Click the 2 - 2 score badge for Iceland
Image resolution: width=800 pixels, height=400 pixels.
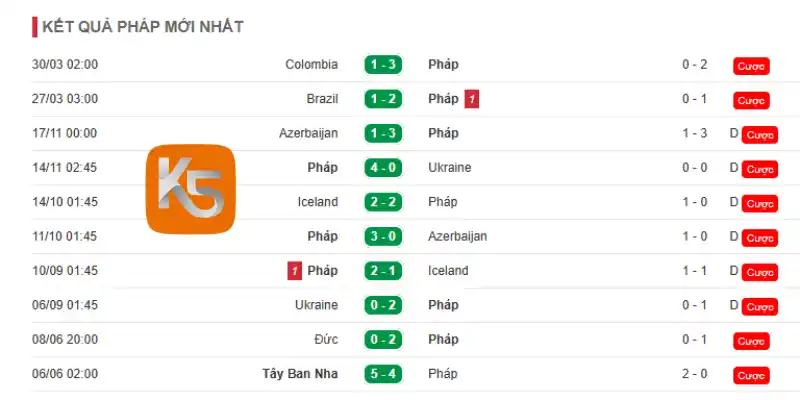383,202
